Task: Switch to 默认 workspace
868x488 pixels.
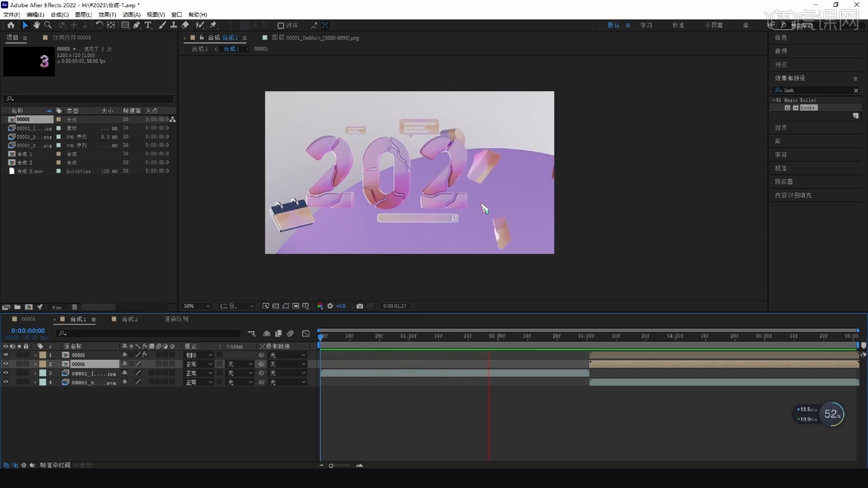Action: (x=613, y=25)
